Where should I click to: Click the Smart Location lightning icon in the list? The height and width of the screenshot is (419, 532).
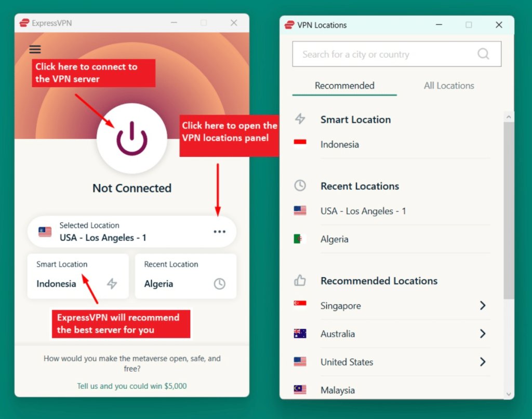coord(300,119)
